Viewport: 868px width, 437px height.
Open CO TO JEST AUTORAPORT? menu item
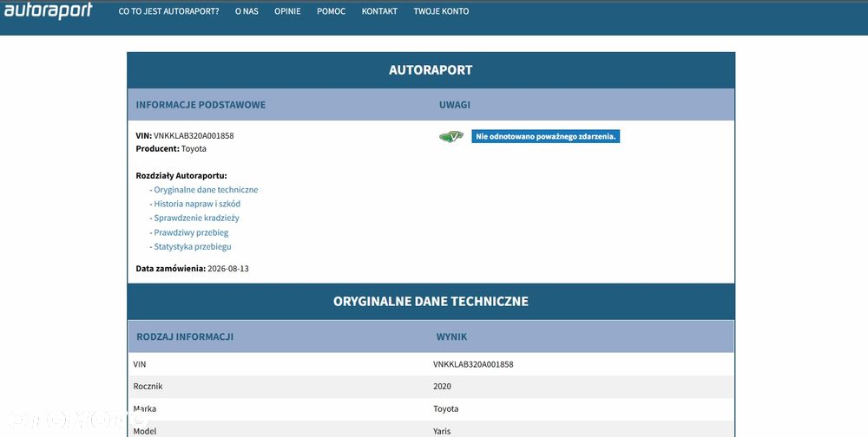(x=169, y=11)
